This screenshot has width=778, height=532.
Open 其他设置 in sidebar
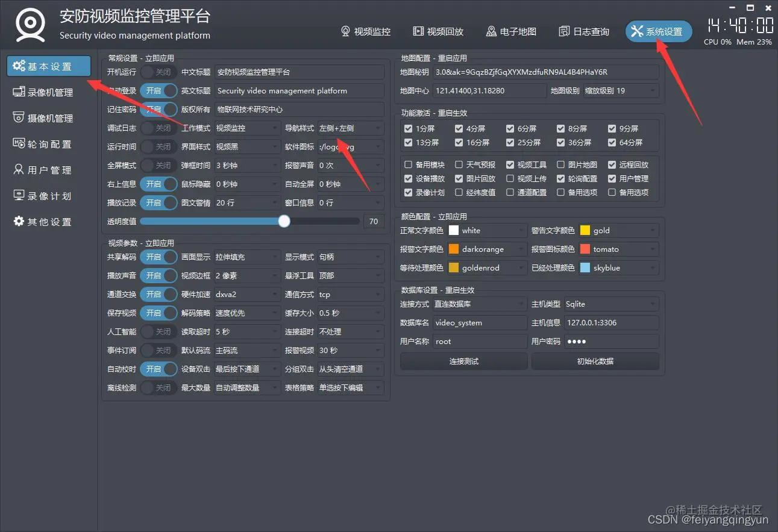point(49,222)
